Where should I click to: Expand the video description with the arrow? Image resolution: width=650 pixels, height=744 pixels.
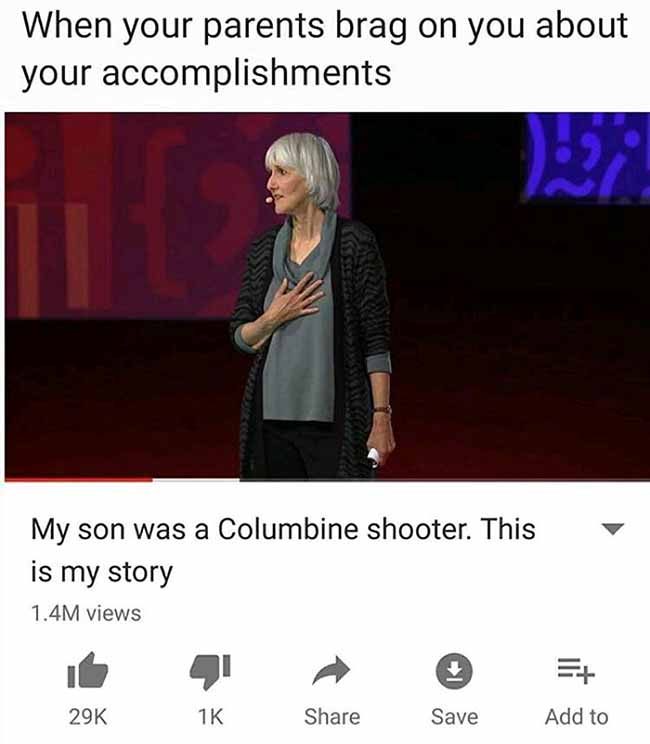click(x=613, y=529)
